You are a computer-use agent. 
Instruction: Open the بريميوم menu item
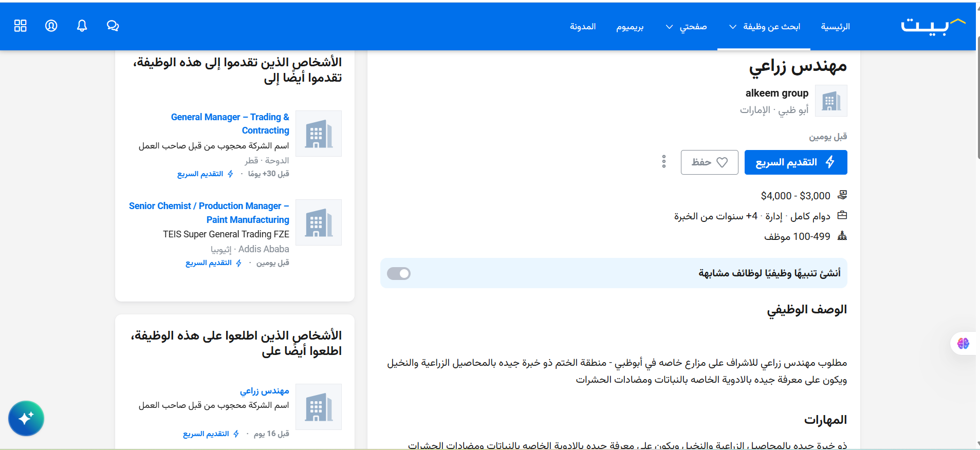pos(630,27)
